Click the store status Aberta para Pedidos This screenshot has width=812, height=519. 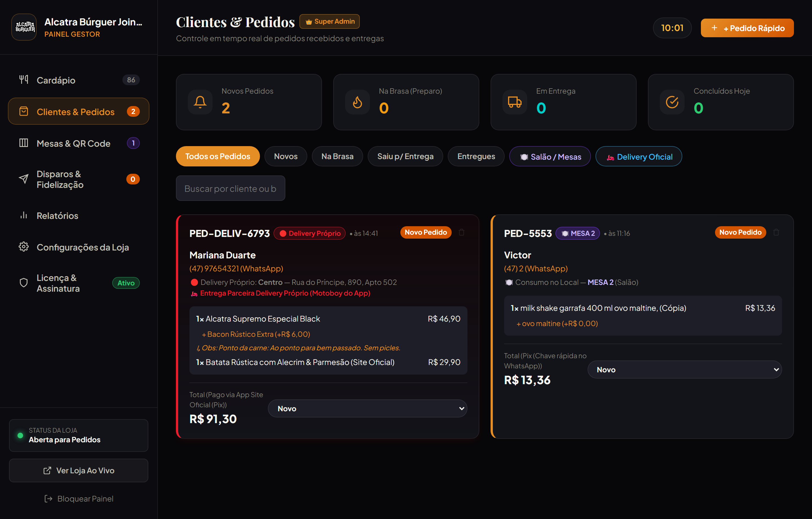click(79, 435)
